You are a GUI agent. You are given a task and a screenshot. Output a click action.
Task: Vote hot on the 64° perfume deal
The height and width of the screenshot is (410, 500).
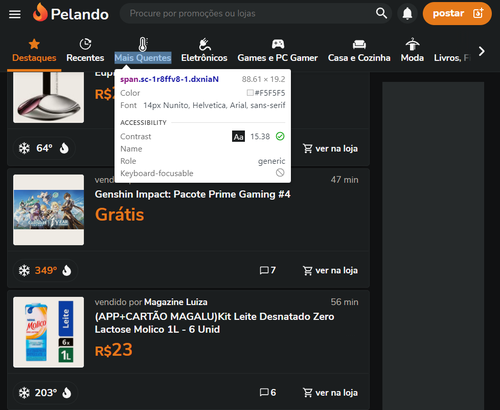coord(64,148)
